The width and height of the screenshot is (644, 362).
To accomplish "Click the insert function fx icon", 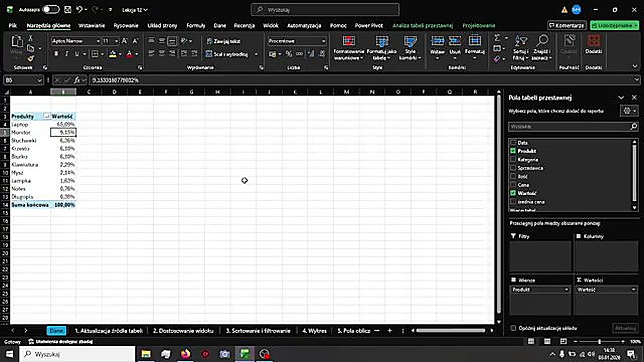I will [77, 80].
